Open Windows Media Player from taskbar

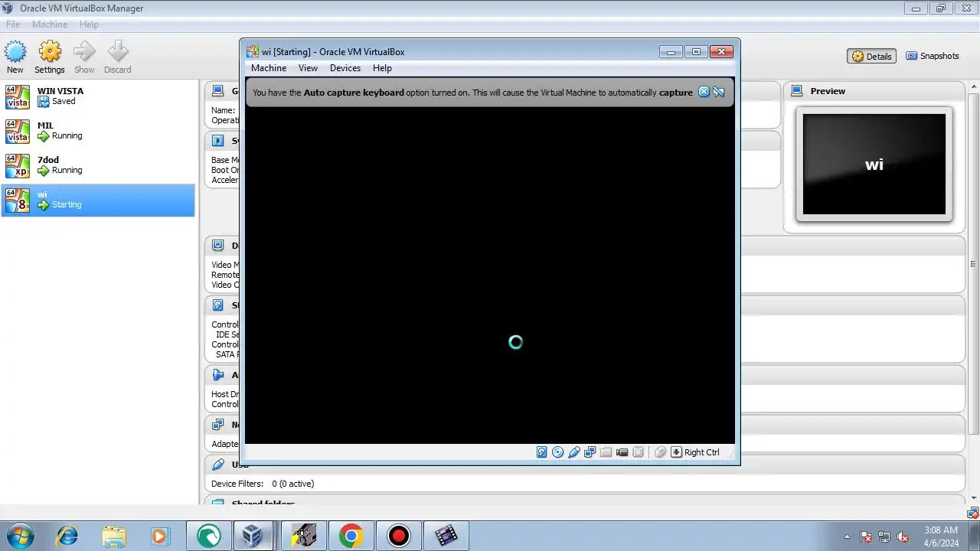point(160,536)
